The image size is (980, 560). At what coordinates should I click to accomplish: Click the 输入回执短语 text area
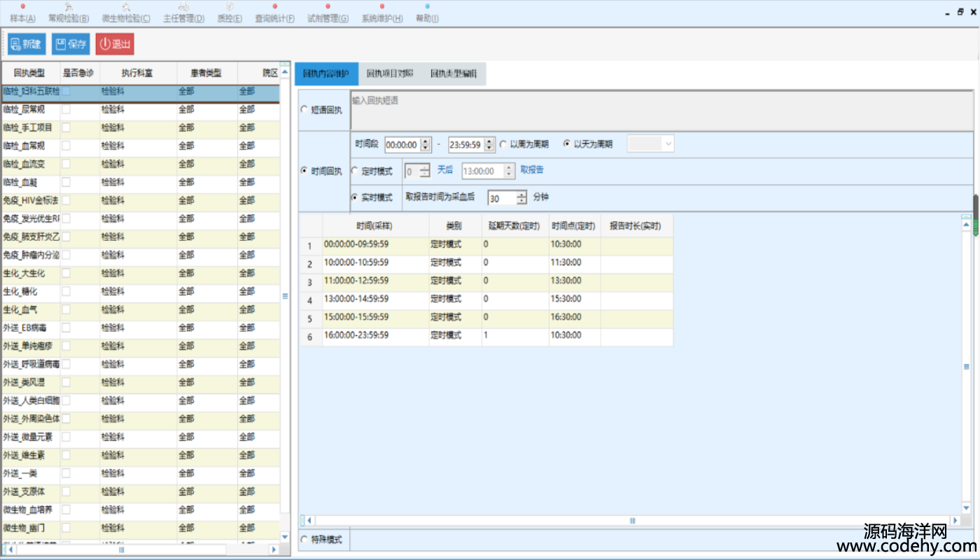660,111
